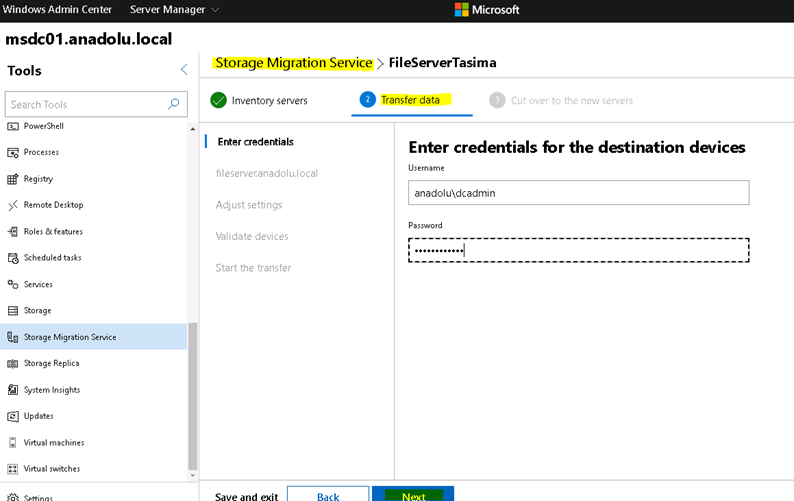Click the Storage Migration Service icon

[13, 337]
